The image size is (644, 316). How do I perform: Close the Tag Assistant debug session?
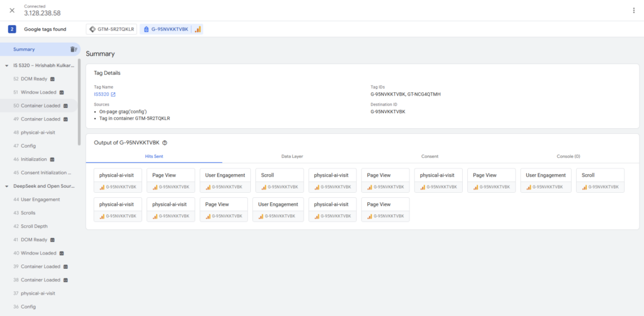point(12,10)
